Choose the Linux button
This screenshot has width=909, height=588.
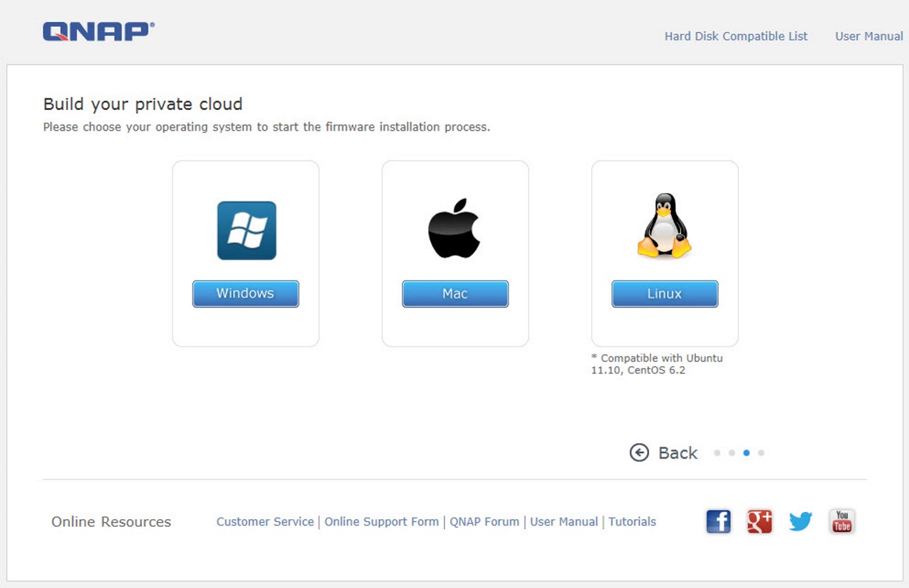point(665,294)
